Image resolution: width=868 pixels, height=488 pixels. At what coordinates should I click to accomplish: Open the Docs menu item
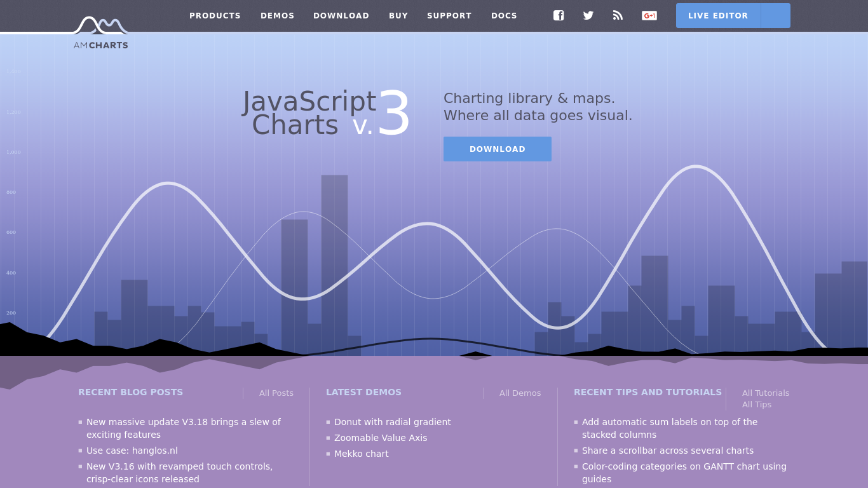(x=504, y=16)
